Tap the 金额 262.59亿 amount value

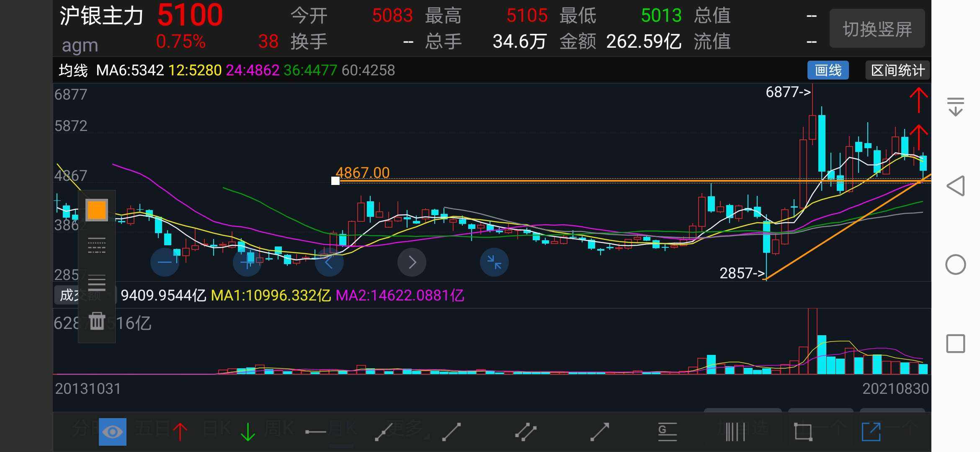[x=621, y=41]
